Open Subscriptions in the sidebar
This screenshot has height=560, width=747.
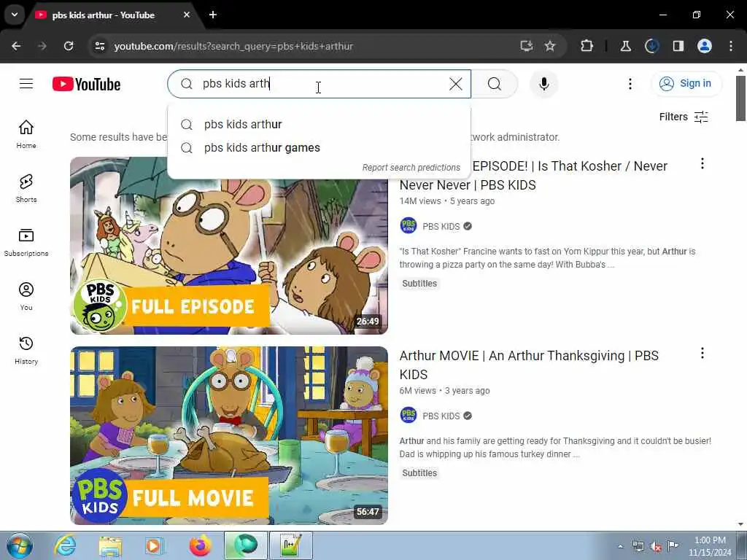[x=26, y=242]
